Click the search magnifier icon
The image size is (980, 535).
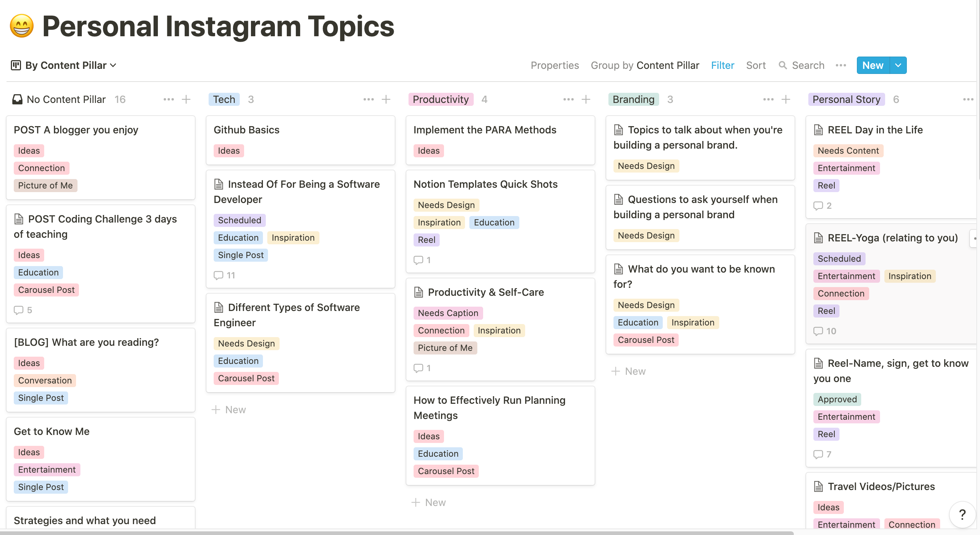click(783, 66)
